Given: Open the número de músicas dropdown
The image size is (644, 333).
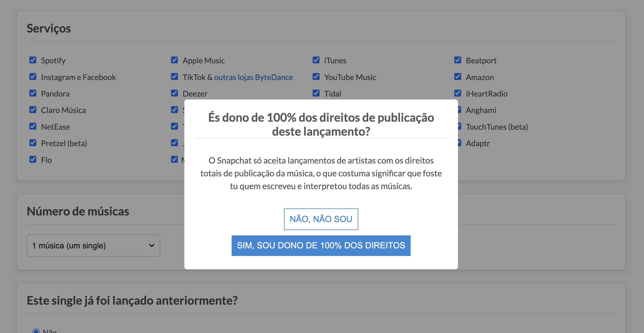Looking at the screenshot, I should pyautogui.click(x=94, y=246).
